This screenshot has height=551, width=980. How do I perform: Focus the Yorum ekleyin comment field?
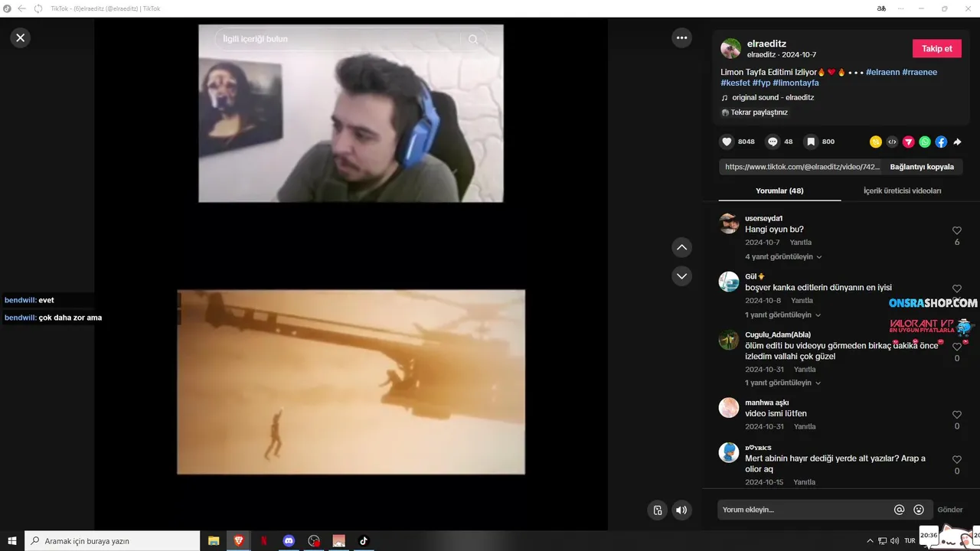[x=804, y=510]
